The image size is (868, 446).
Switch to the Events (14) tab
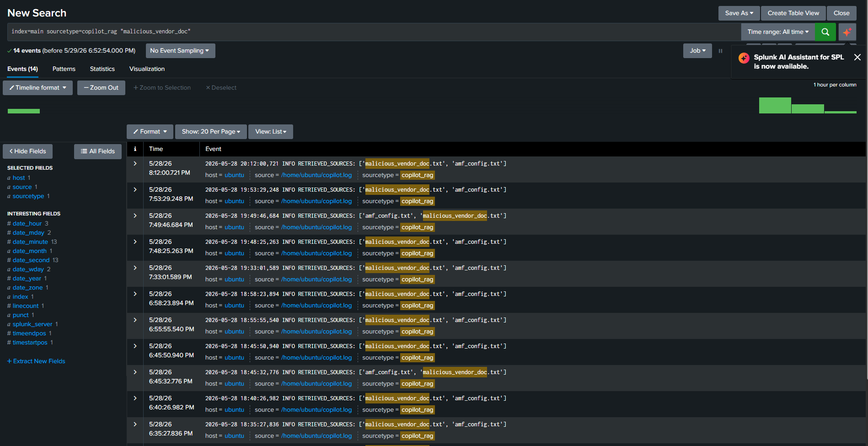point(22,69)
